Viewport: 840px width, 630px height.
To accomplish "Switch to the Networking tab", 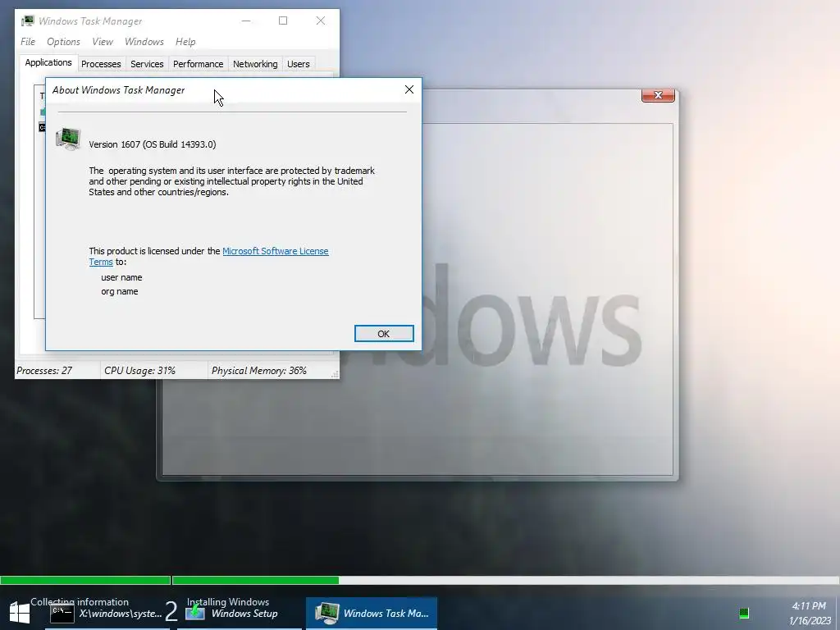I will [x=255, y=64].
